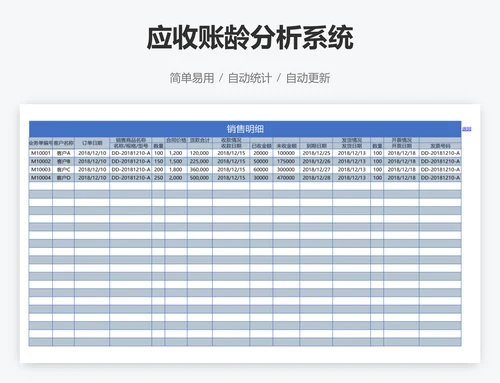Select the due date cell 2018/12/27
The image size is (500, 383).
point(316,169)
